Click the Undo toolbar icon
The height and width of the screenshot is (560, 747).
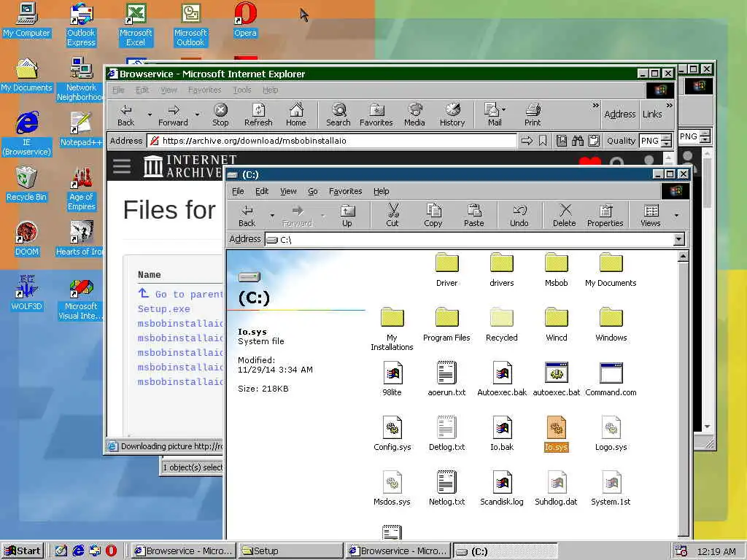tap(519, 215)
